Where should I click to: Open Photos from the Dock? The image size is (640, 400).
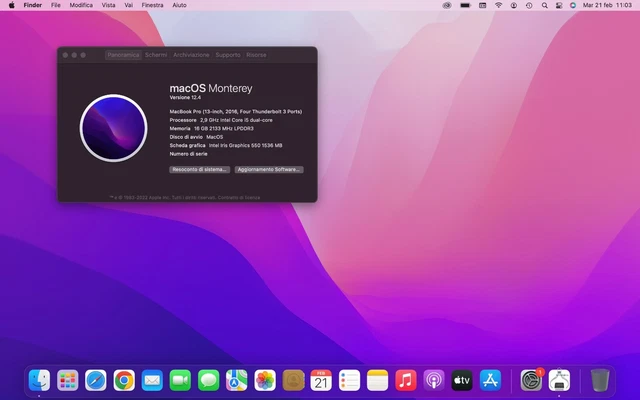point(265,380)
